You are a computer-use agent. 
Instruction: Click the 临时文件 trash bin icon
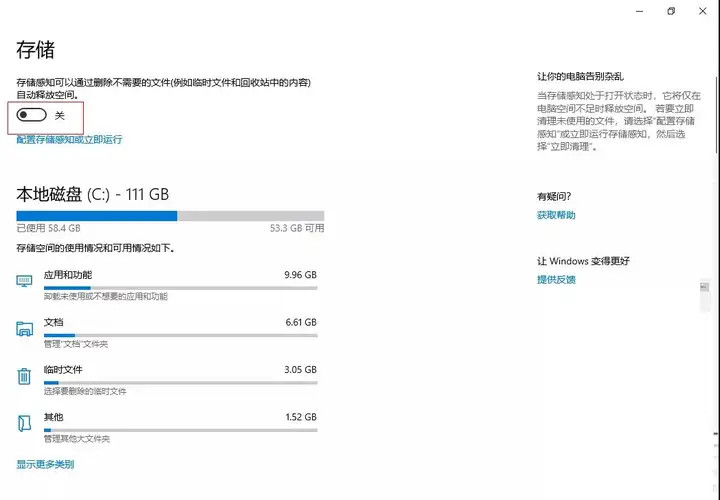click(x=24, y=376)
